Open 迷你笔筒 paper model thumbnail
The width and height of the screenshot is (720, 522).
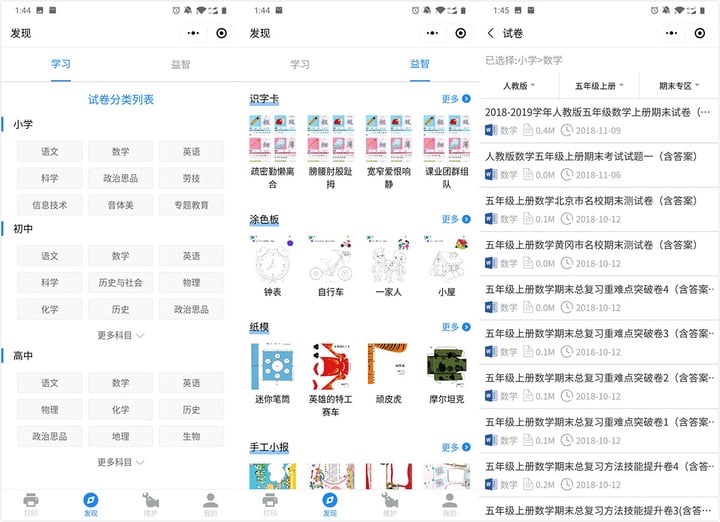coord(273,366)
